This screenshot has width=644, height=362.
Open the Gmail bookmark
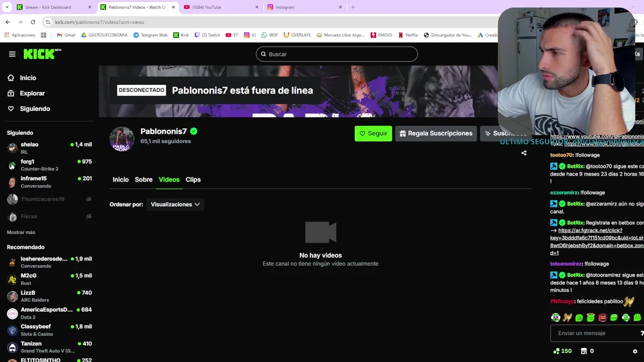pyautogui.click(x=66, y=35)
